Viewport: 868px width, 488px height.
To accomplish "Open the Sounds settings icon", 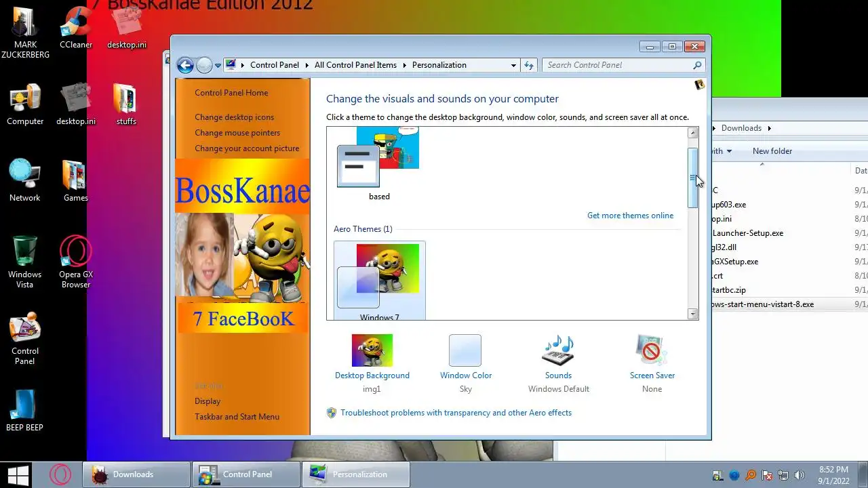I will point(558,350).
